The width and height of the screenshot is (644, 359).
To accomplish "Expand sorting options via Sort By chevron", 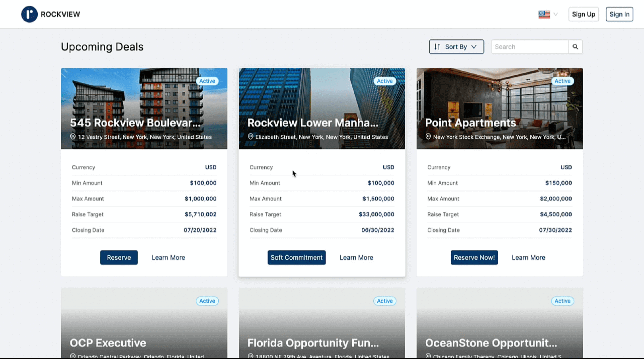I will click(474, 47).
